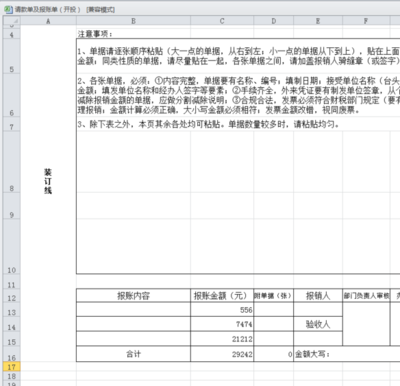Select column D header
The image size is (400, 386).
coord(274,21)
